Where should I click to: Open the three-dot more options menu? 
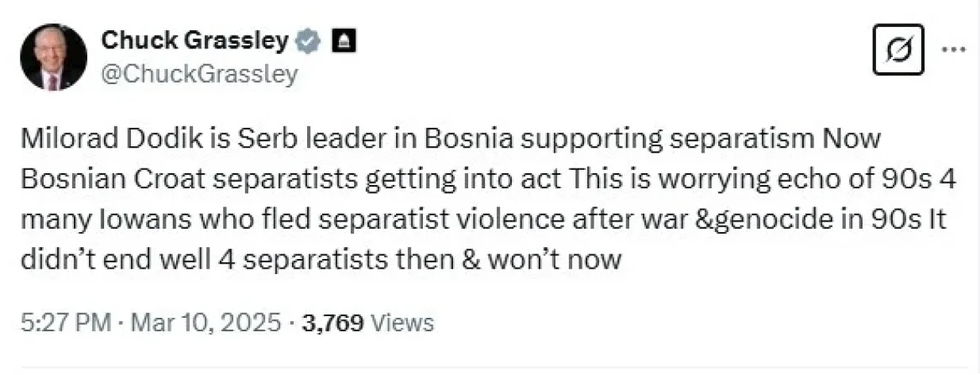[x=951, y=48]
